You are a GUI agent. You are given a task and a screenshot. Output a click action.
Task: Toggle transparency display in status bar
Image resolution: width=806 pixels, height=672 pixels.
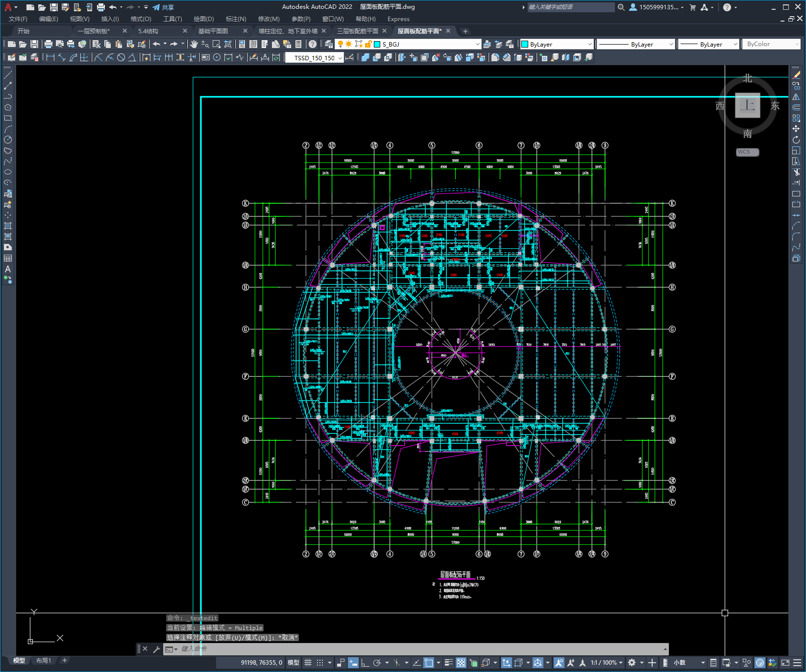pyautogui.click(x=461, y=662)
